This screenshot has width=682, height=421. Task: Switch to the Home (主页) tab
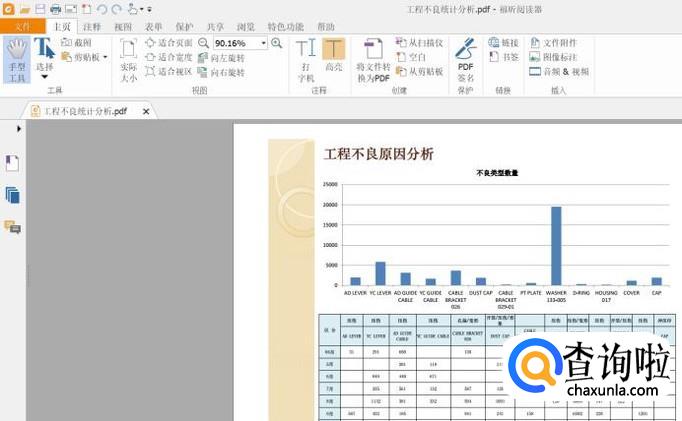[x=62, y=27]
